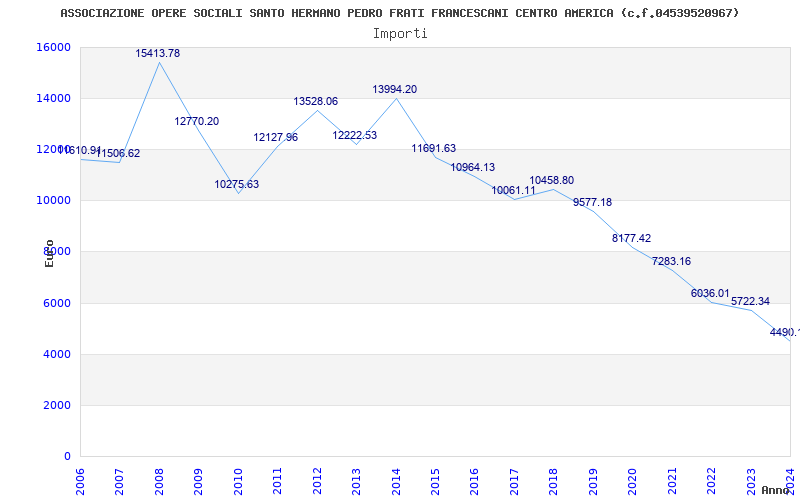Viewport: 800px width, 500px height.
Task: Click the x-axis year 2016
Action: [475, 480]
